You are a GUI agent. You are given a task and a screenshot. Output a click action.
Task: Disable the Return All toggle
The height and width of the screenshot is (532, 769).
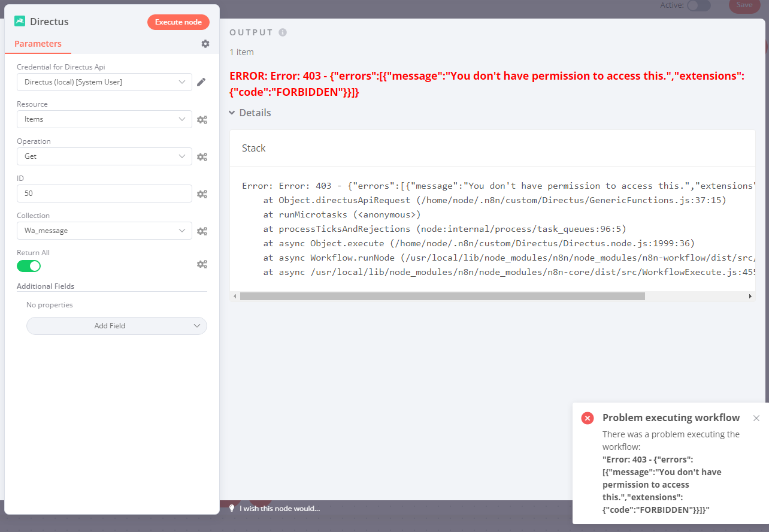pyautogui.click(x=29, y=265)
